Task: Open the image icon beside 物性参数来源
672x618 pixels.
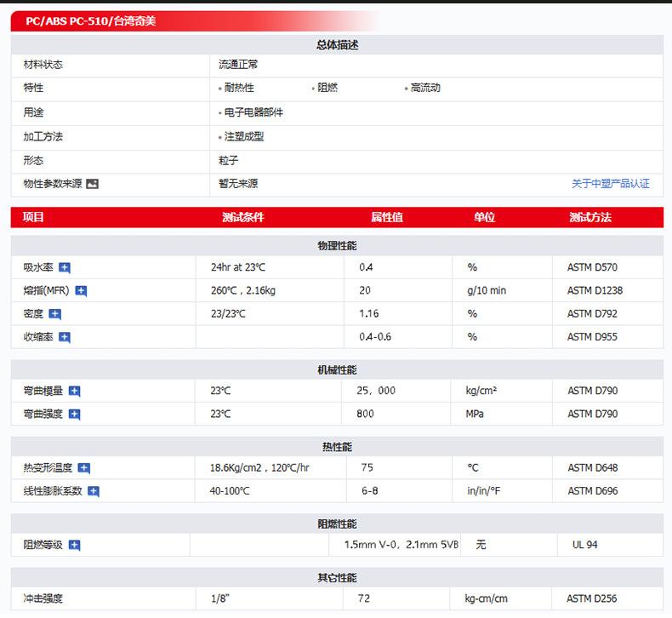Action: pos(93,184)
